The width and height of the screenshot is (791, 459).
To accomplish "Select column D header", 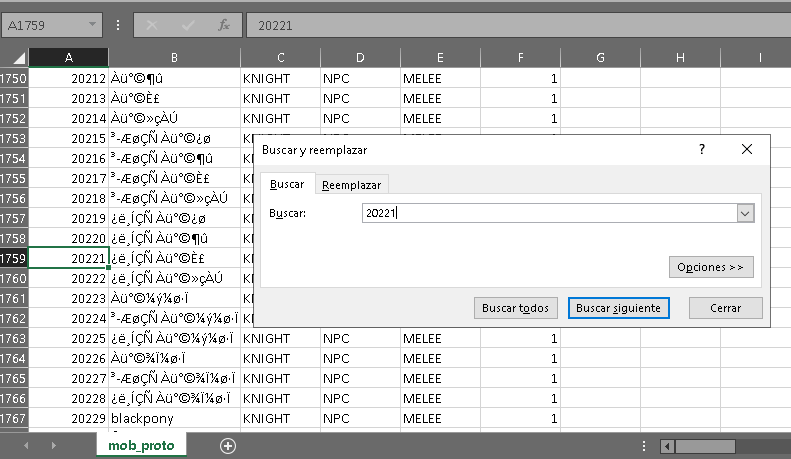I will click(x=360, y=58).
